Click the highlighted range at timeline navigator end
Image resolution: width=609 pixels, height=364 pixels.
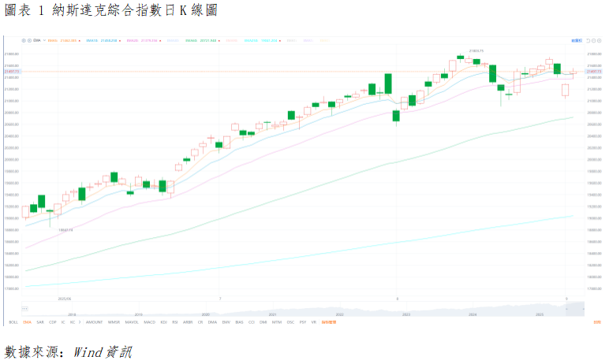[575, 309]
